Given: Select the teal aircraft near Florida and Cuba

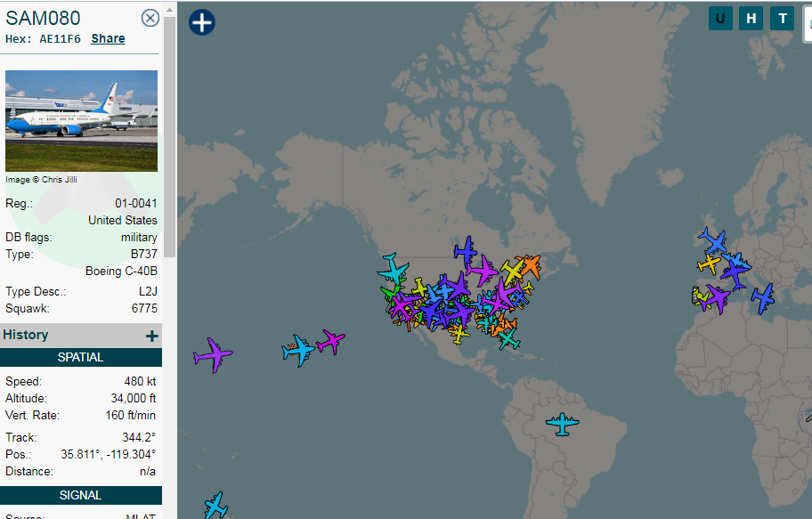Looking at the screenshot, I should pos(508,340).
